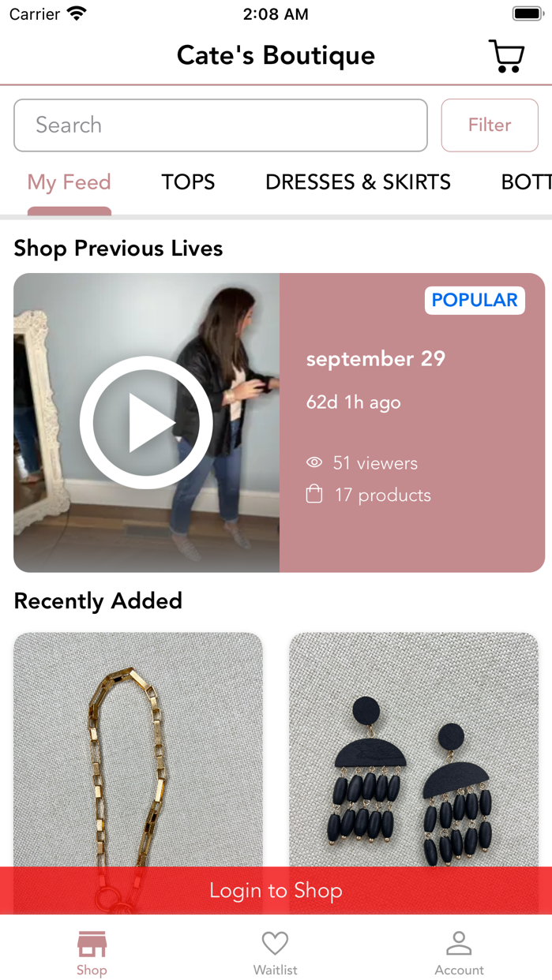Tap the POPULAR badge
The image size is (552, 980).
[x=475, y=300]
